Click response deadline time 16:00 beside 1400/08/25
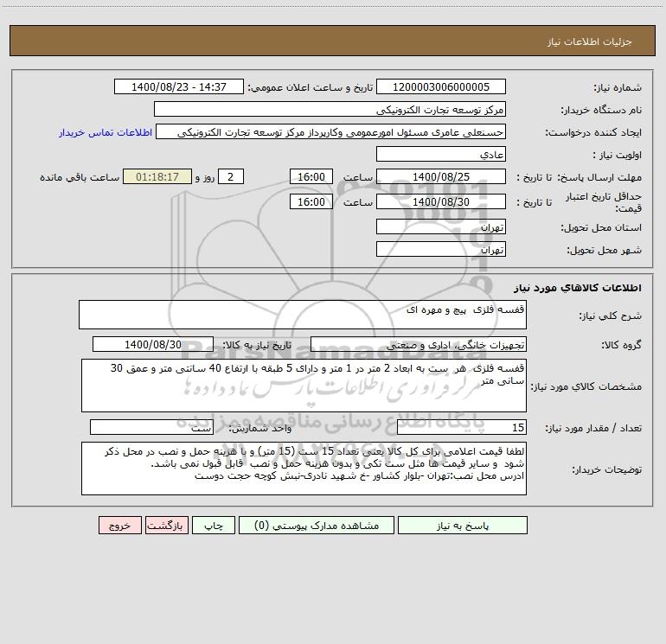666x644 pixels. tap(311, 176)
